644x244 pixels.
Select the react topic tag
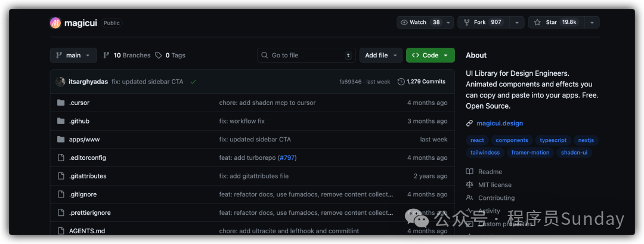click(477, 140)
